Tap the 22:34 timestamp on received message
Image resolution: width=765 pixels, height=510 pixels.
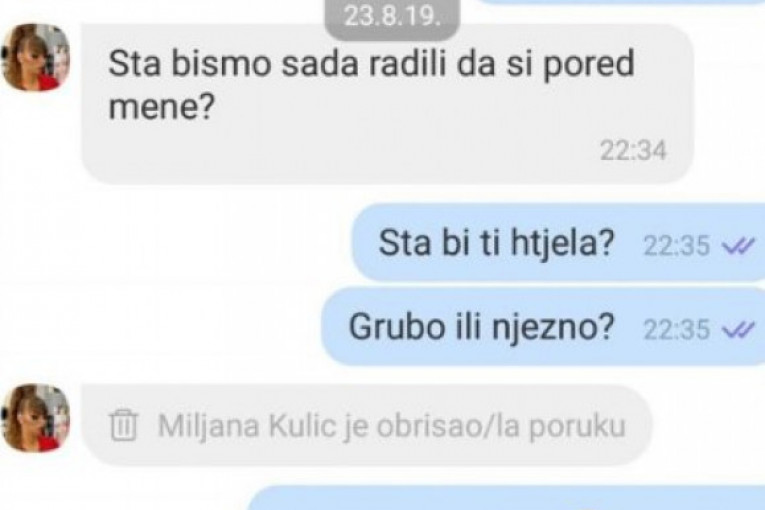pyautogui.click(x=633, y=150)
